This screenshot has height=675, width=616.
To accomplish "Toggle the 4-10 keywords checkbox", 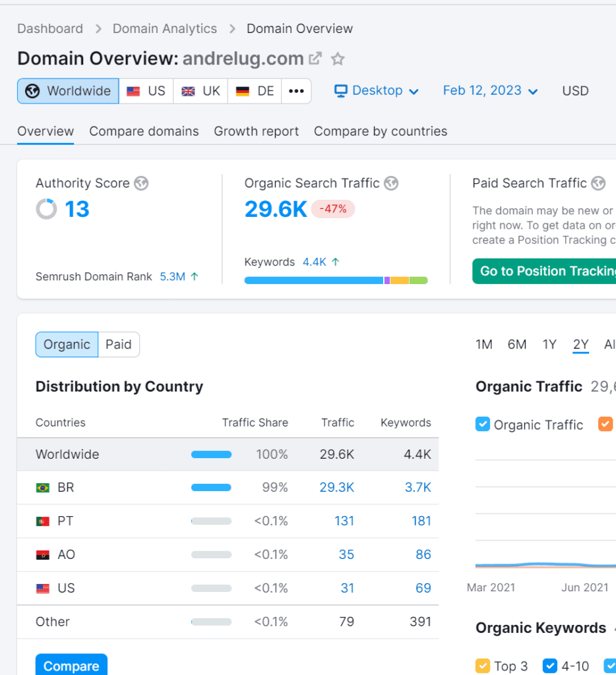I will click(549, 666).
